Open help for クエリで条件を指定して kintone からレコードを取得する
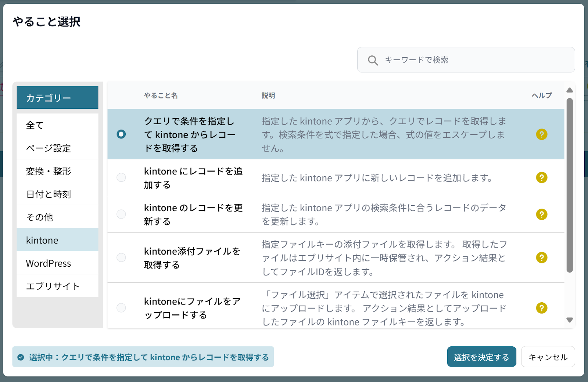 tap(541, 134)
